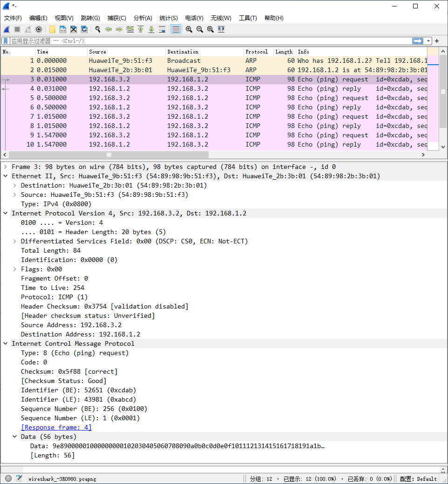
Task: Collapse the Internet Protocol Version 4 section
Action: point(5,213)
